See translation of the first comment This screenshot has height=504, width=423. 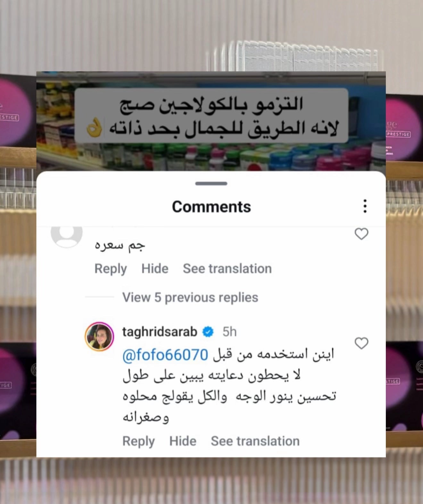coord(227,269)
